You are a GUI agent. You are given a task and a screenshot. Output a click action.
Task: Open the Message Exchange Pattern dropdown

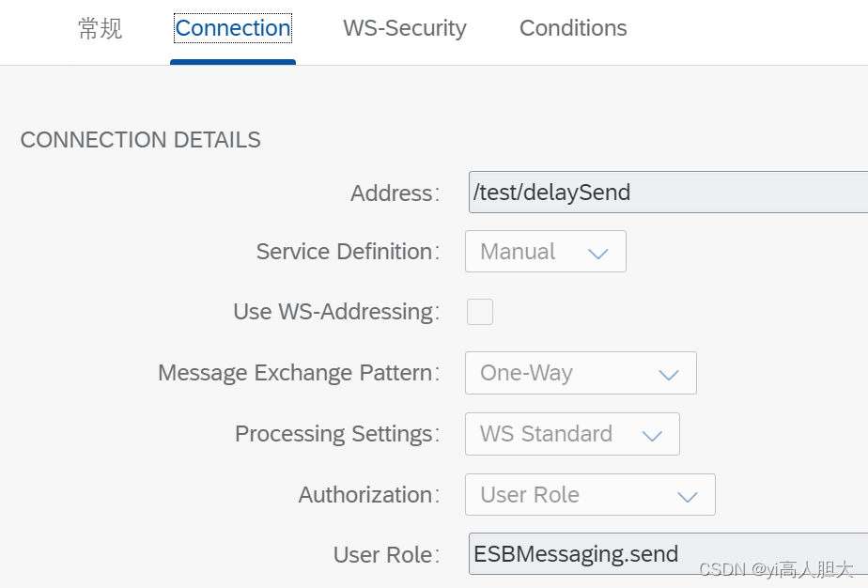[581, 373]
